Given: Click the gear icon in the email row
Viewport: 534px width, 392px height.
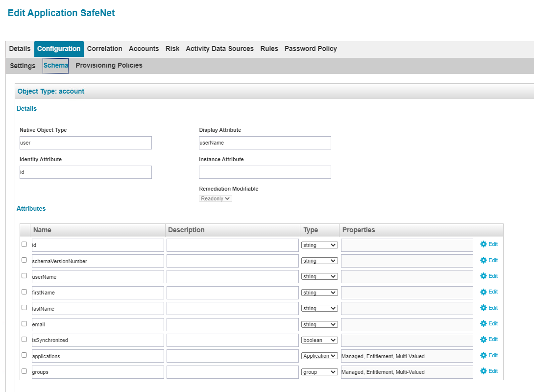Looking at the screenshot, I should click(483, 324).
